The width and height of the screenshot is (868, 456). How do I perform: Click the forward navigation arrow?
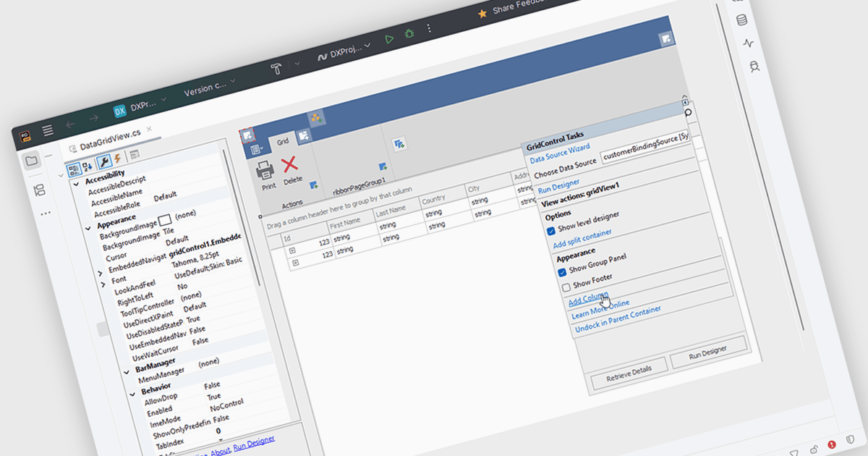[x=93, y=118]
